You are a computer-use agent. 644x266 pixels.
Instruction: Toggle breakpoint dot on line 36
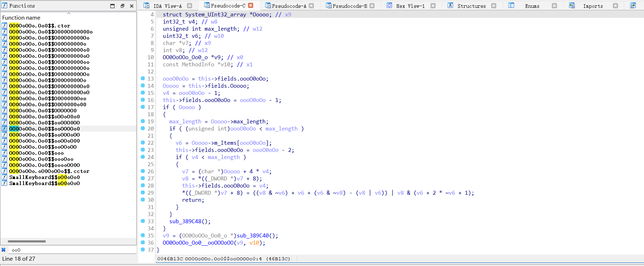(x=143, y=242)
